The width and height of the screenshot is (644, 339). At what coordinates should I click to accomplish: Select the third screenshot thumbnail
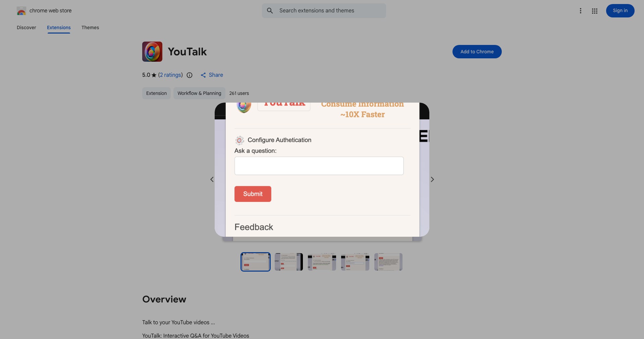pos(322,262)
